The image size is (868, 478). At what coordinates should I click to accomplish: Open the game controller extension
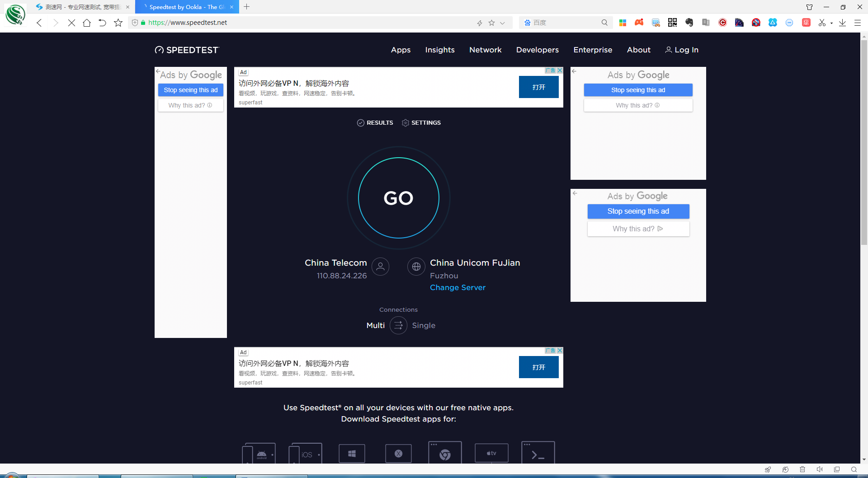[x=639, y=23]
